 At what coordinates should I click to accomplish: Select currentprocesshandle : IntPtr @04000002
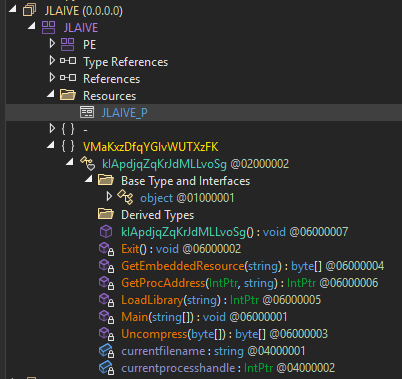[x=228, y=368]
